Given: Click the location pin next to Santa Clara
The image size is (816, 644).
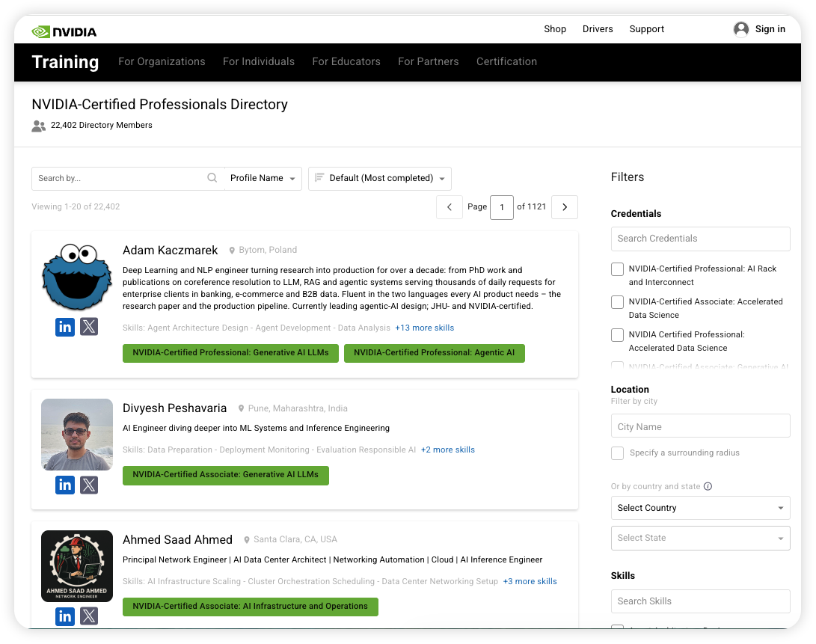Looking at the screenshot, I should click(247, 540).
